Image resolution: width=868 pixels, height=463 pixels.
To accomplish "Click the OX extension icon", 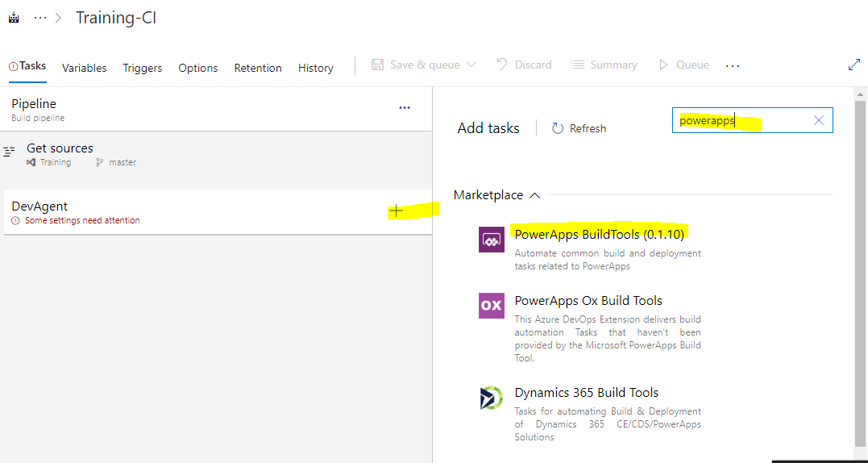I will 492,306.
